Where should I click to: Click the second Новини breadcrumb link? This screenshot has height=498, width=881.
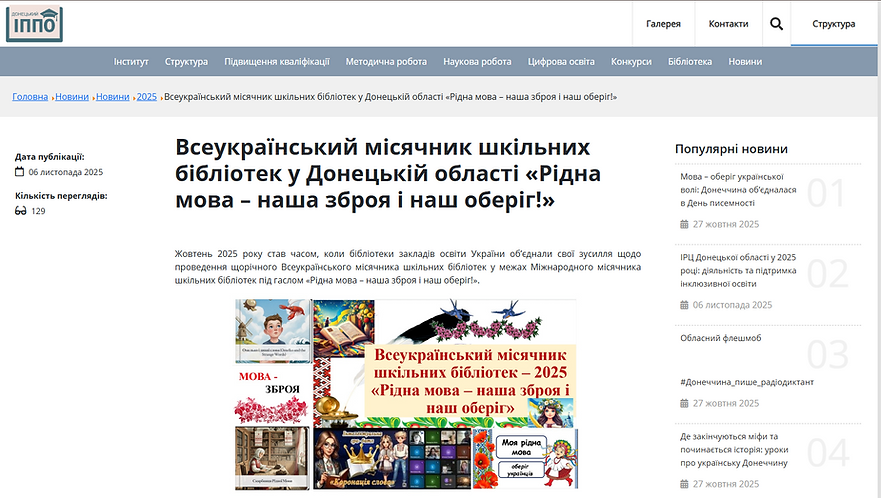point(112,97)
